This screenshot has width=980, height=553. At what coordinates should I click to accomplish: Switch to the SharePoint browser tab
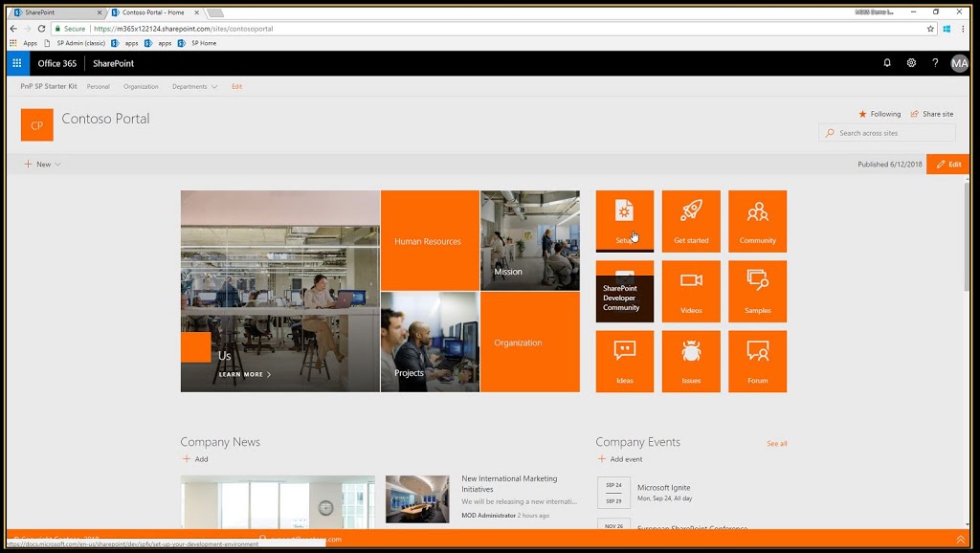tap(56, 12)
